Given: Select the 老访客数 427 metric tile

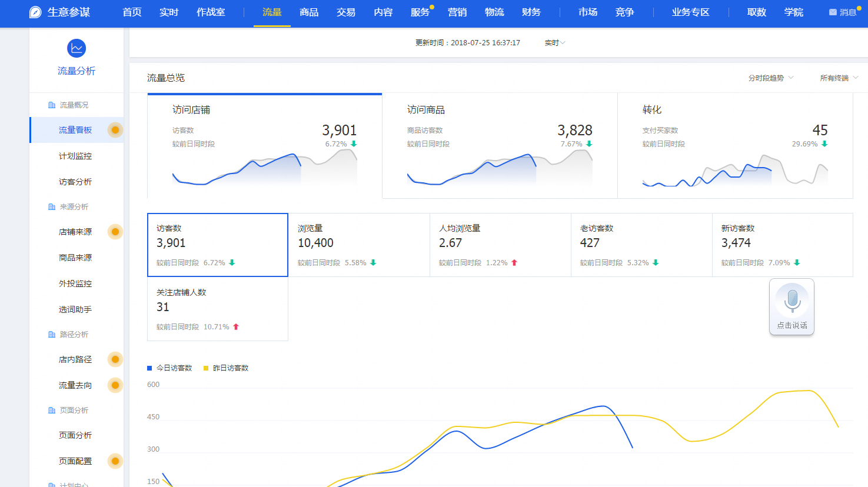Looking at the screenshot, I should point(641,245).
